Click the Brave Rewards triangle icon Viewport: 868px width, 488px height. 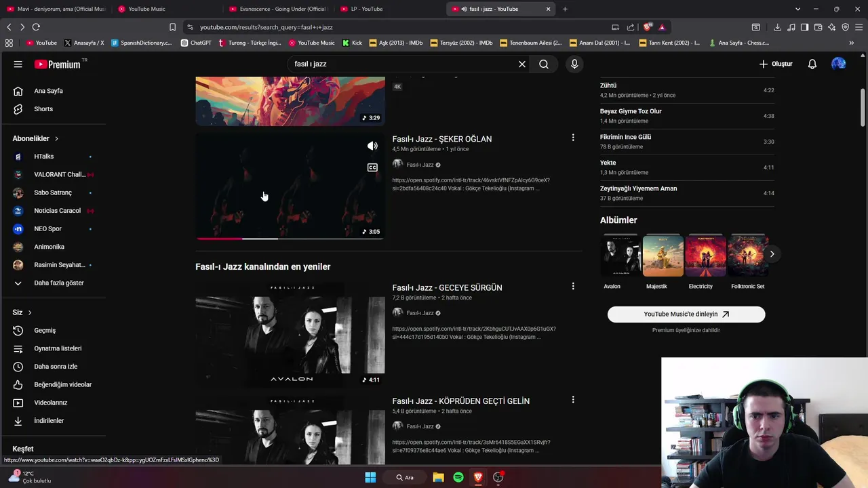662,27
